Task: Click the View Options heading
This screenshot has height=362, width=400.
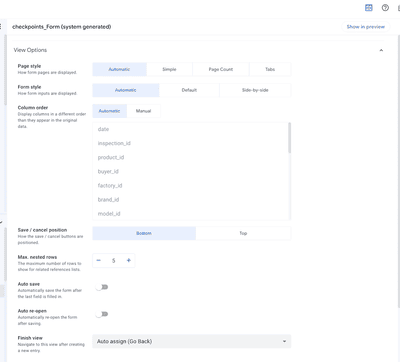Action: click(x=30, y=50)
